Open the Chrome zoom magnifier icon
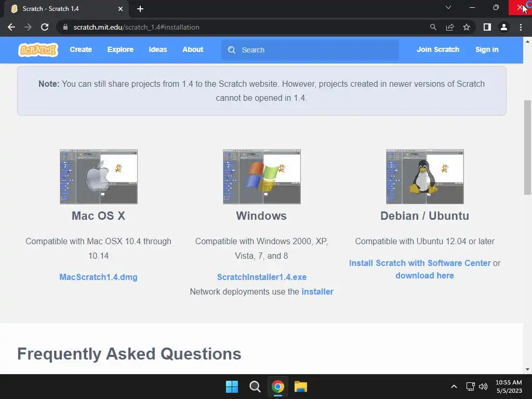Screen dimensions: 532x399 tap(433, 27)
